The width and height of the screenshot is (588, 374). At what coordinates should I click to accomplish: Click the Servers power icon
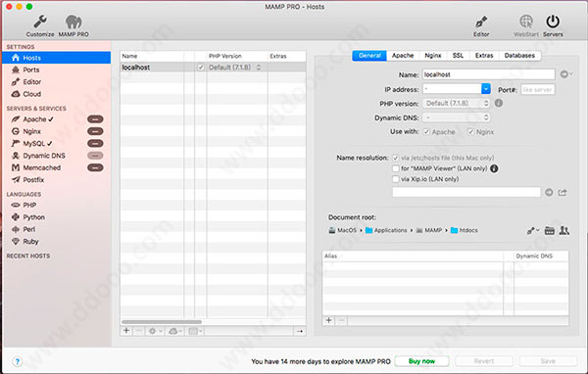553,22
